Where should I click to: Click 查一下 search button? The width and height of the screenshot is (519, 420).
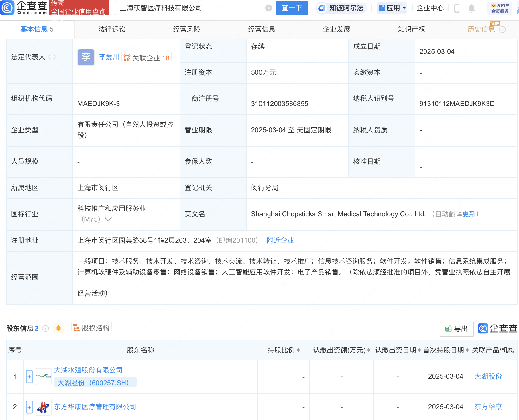292,8
